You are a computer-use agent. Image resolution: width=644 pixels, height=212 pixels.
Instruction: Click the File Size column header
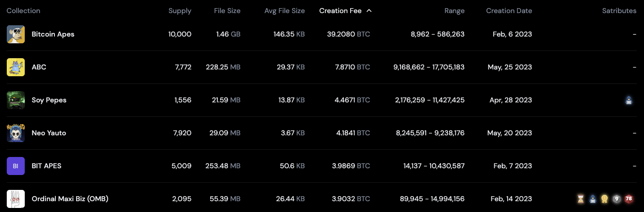click(x=227, y=11)
